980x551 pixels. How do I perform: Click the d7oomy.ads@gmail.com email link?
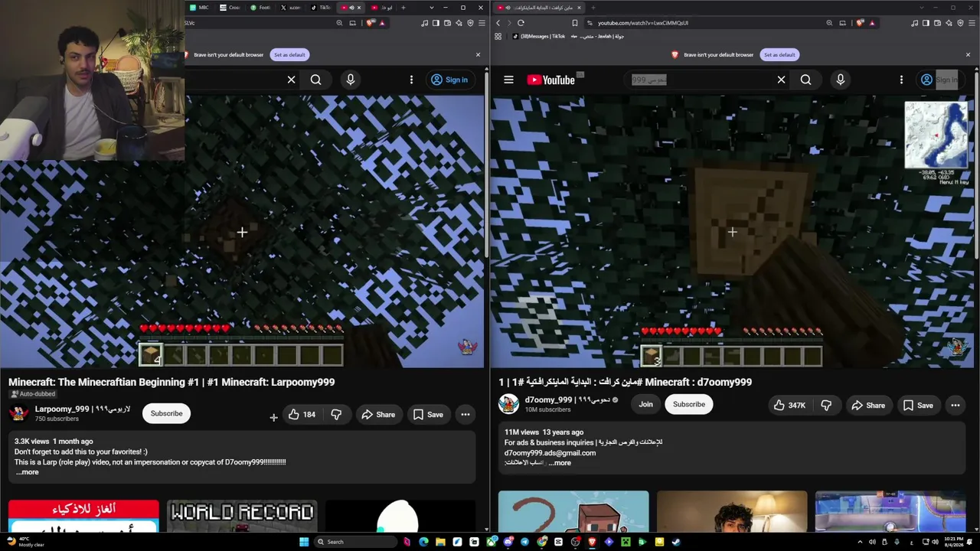550,453
